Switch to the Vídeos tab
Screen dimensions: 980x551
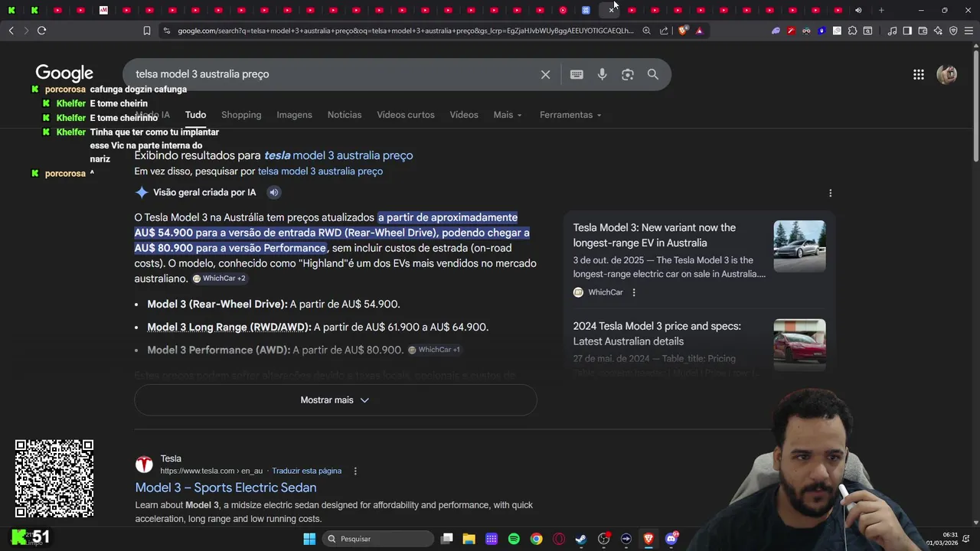point(464,115)
